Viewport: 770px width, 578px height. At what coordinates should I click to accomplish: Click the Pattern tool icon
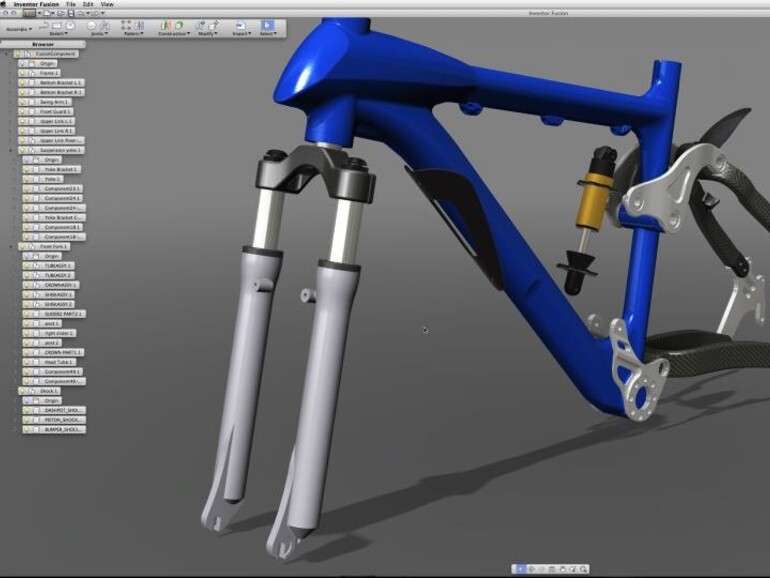pos(130,24)
